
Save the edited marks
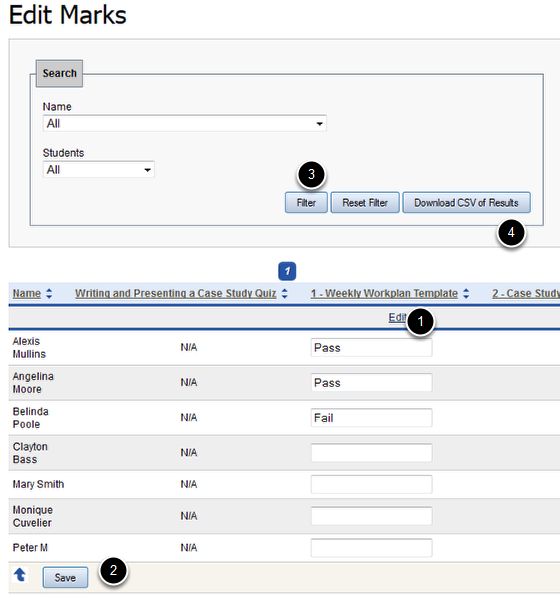click(65, 578)
